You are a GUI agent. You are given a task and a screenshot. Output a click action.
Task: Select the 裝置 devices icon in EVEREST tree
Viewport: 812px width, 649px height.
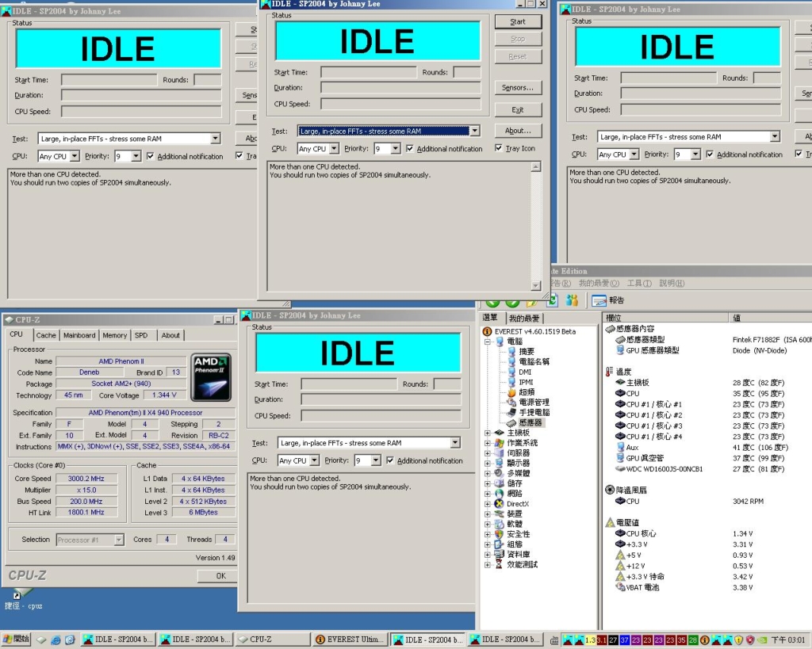click(x=500, y=514)
